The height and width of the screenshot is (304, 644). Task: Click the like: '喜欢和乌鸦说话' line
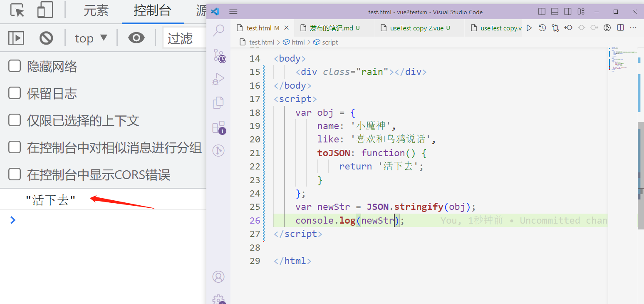376,139
